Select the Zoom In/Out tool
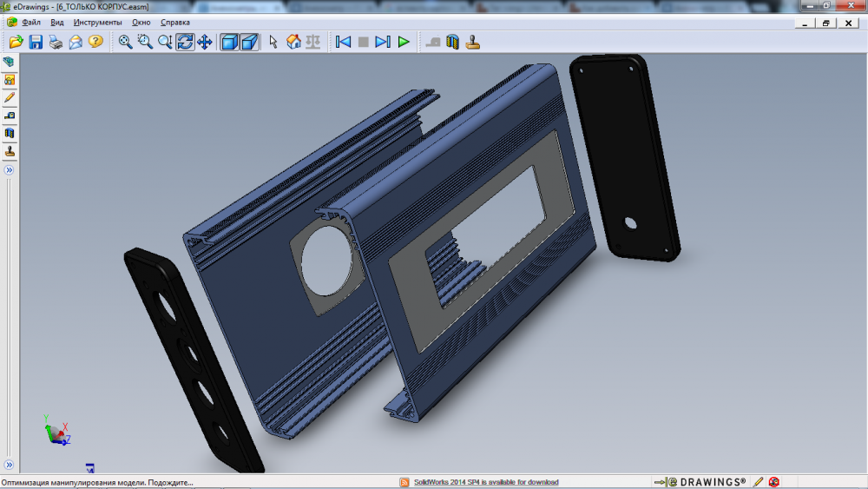Screen dimensions: 868x489 click(x=165, y=42)
